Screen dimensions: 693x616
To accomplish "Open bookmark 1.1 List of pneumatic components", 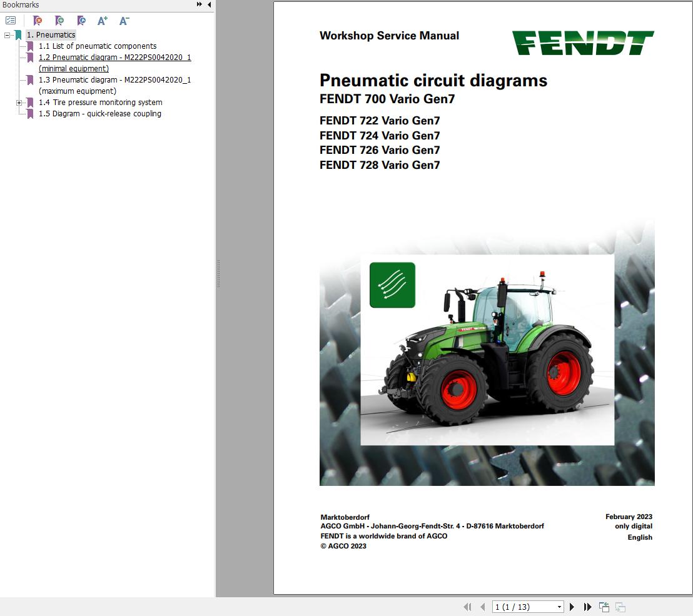I will tap(97, 46).
